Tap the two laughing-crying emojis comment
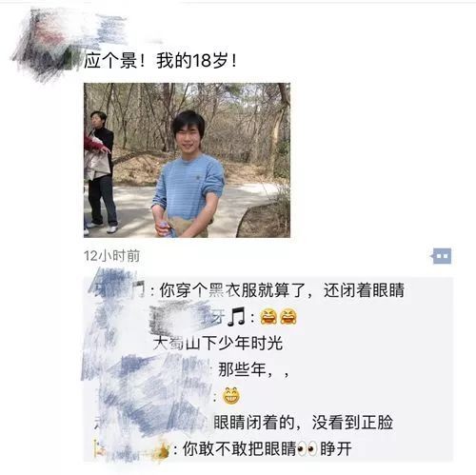 click(x=278, y=317)
